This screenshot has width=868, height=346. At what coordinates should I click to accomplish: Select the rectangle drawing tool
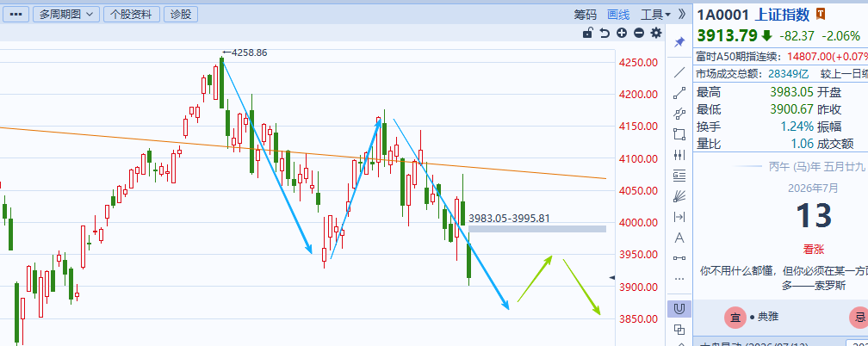(679, 134)
